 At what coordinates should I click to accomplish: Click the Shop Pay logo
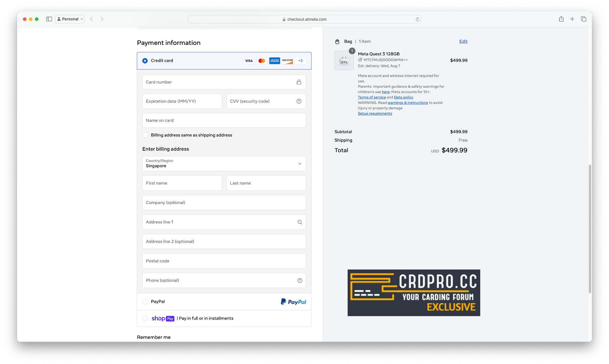coord(163,319)
